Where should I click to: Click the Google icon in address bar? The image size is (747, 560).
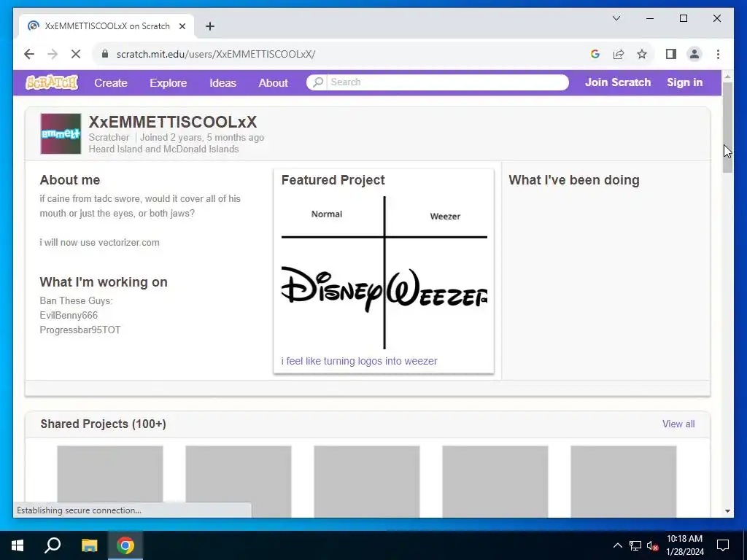click(x=595, y=54)
